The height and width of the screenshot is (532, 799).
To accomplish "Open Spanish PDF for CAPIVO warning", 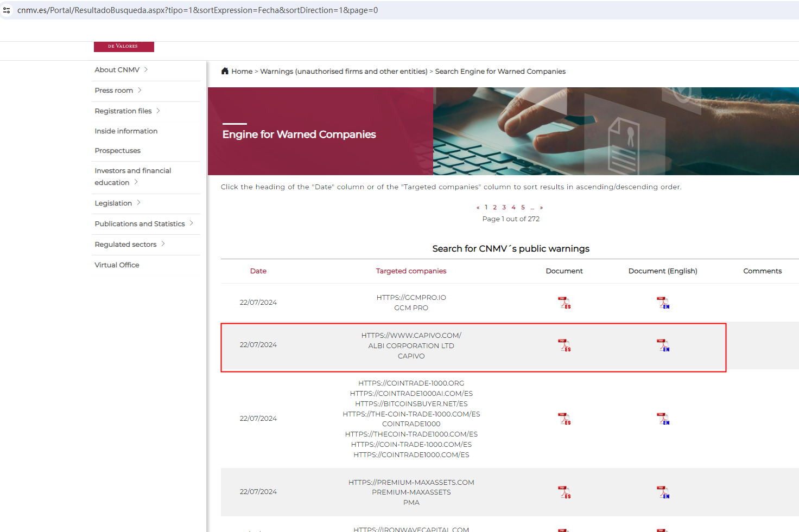I will (565, 345).
